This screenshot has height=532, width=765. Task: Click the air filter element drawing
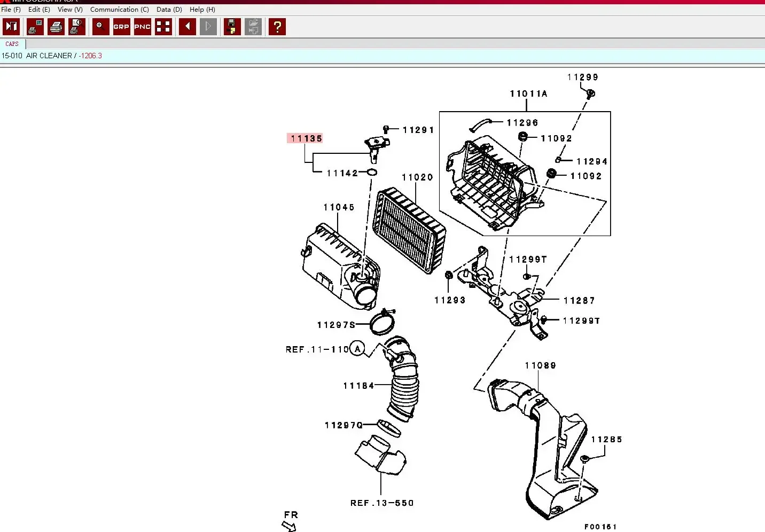(x=409, y=231)
